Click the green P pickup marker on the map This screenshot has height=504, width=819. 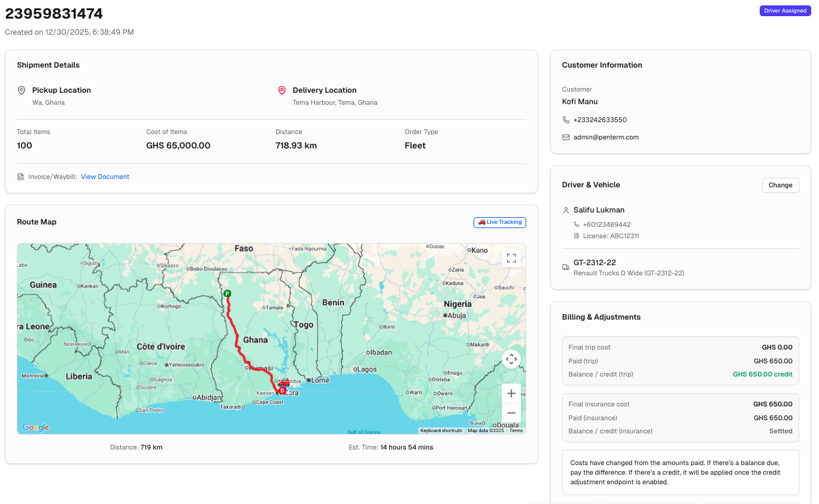[x=227, y=294]
